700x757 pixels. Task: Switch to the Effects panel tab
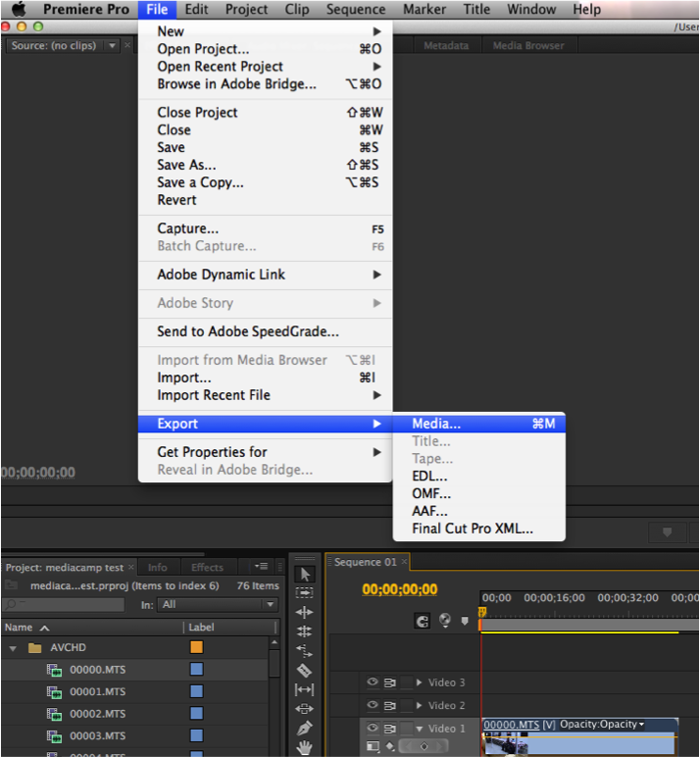[x=207, y=567]
